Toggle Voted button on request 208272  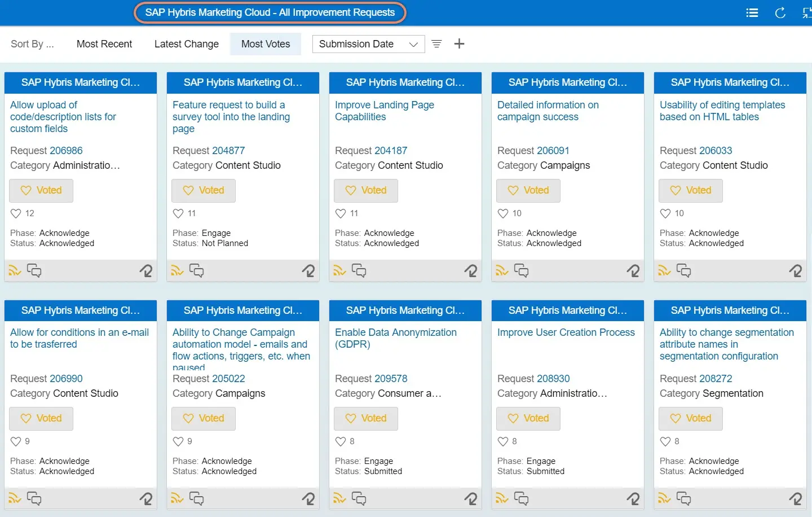[x=691, y=419]
